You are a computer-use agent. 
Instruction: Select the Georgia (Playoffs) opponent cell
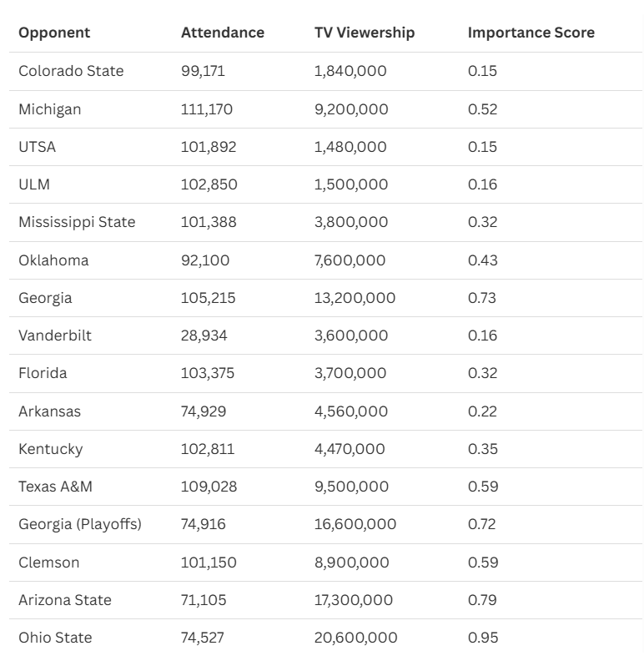pos(80,524)
